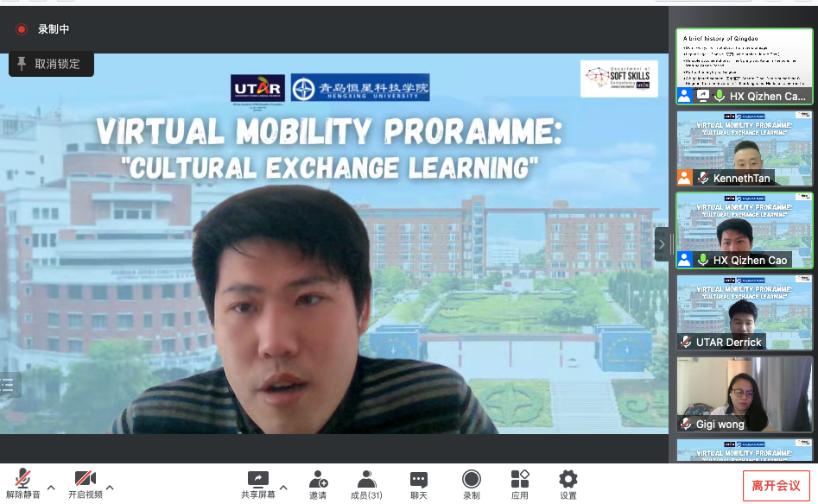The height and width of the screenshot is (504, 818).
Task: Select Gigi wong's video thumbnail
Action: 744,394
